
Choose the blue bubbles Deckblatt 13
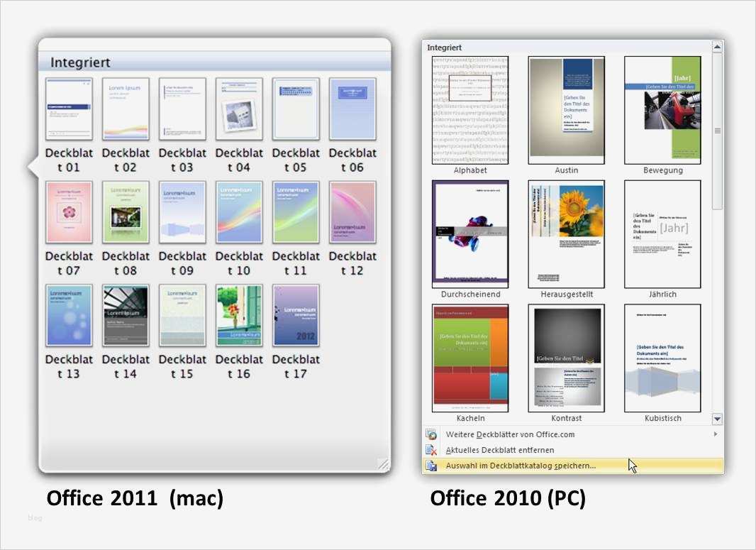[x=69, y=316]
